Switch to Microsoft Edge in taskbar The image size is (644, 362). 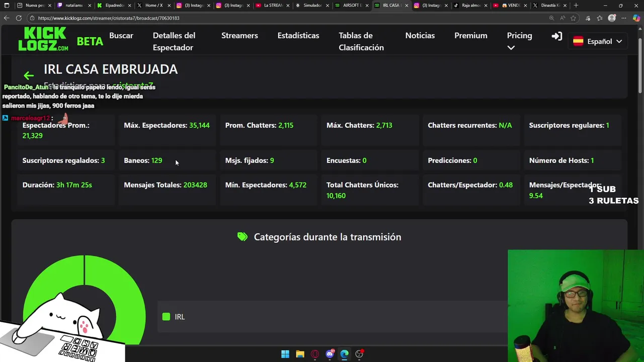click(345, 354)
